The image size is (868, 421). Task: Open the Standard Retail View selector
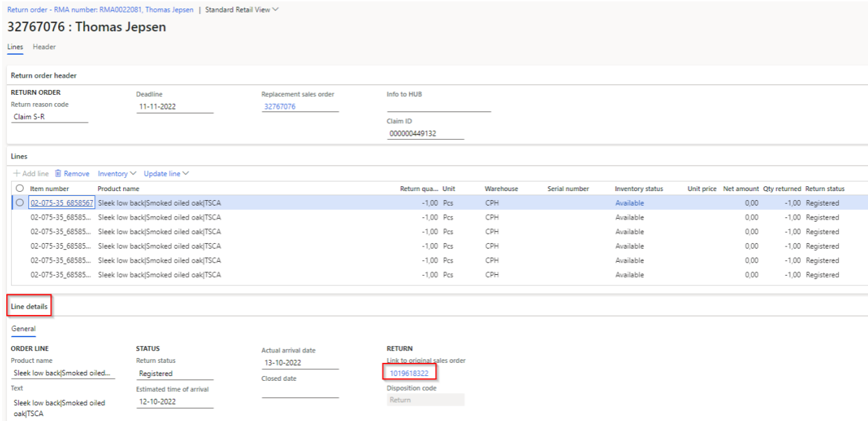tap(242, 10)
